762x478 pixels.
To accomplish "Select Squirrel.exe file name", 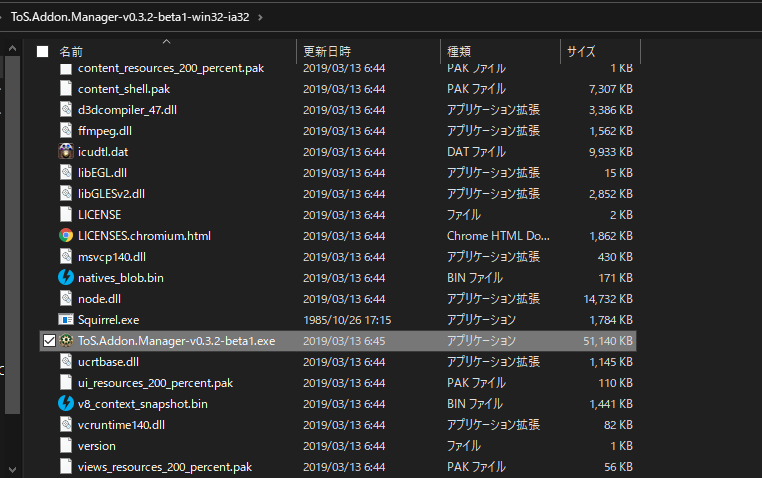I will tap(108, 320).
